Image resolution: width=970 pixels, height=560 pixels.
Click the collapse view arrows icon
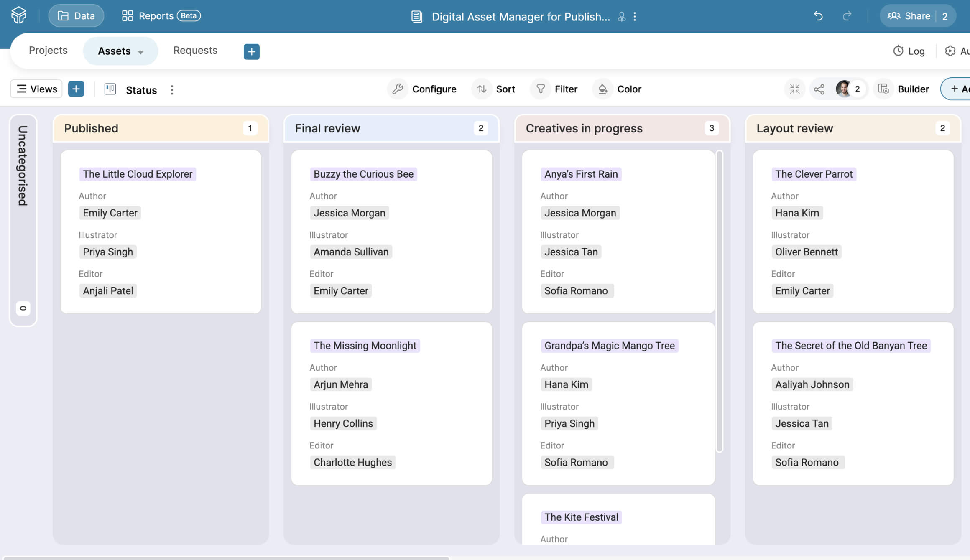click(794, 89)
